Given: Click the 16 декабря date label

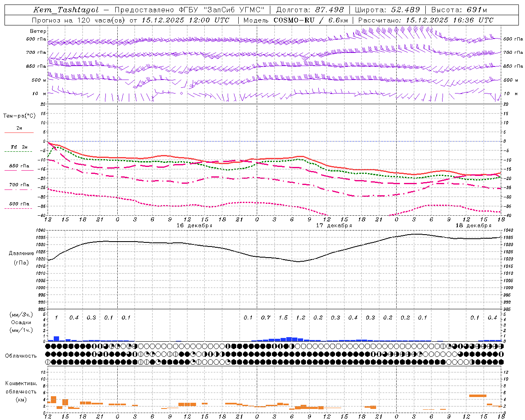Looking at the screenshot, I should pyautogui.click(x=194, y=226).
